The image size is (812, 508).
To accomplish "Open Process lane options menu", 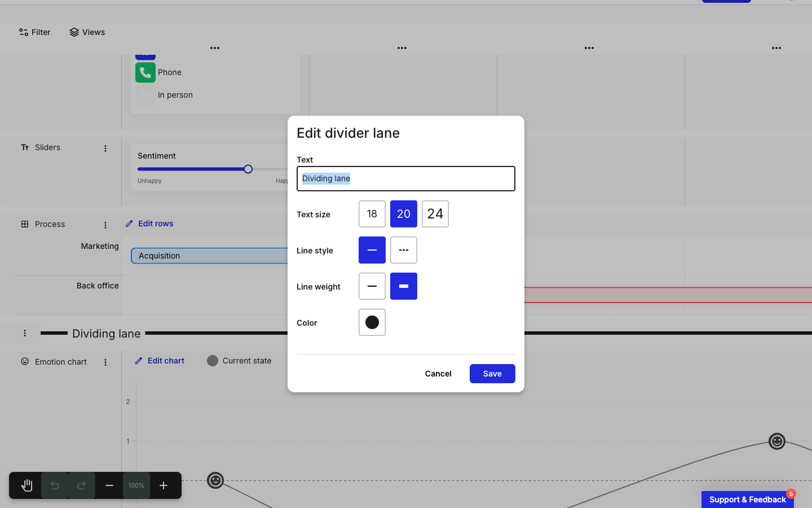I will click(x=105, y=225).
